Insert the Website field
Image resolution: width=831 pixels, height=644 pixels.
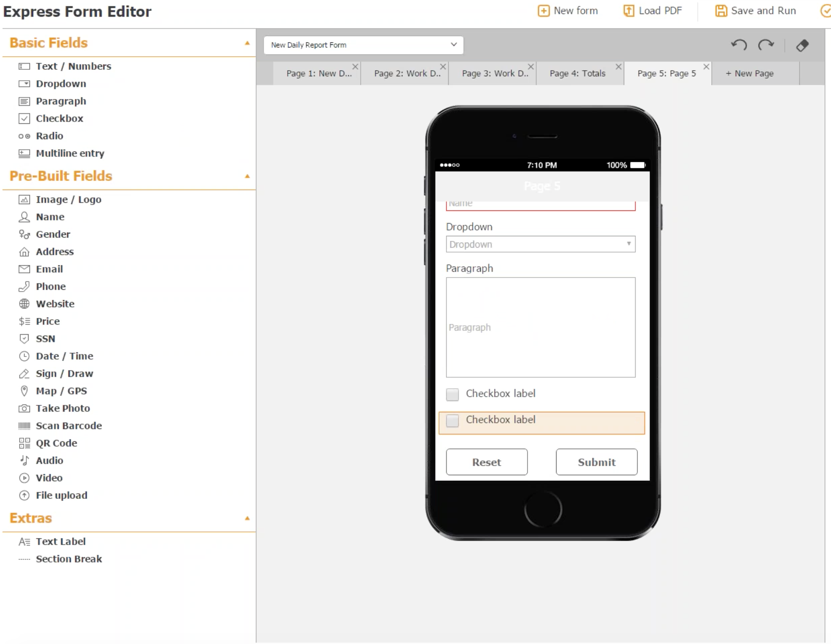pos(55,304)
